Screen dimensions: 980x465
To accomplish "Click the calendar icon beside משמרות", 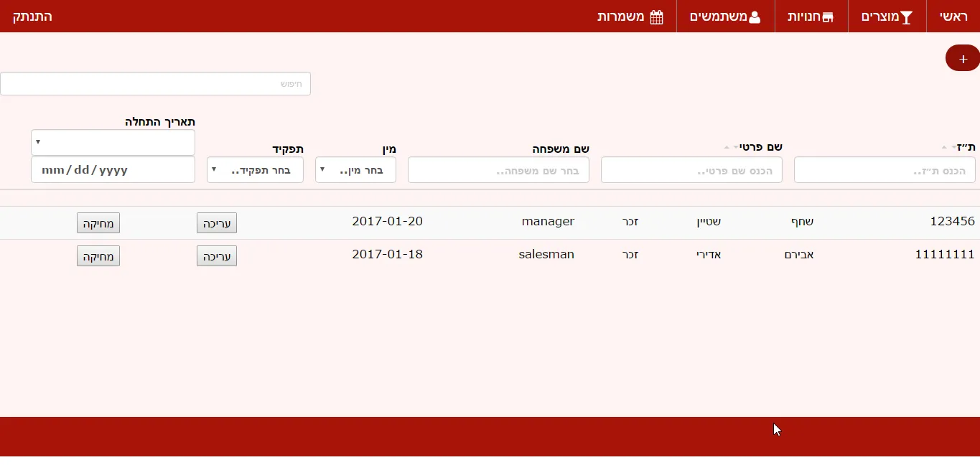I will pos(656,17).
